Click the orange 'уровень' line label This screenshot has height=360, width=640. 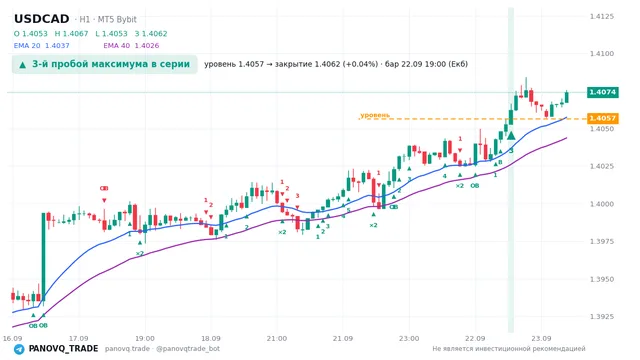[375, 115]
